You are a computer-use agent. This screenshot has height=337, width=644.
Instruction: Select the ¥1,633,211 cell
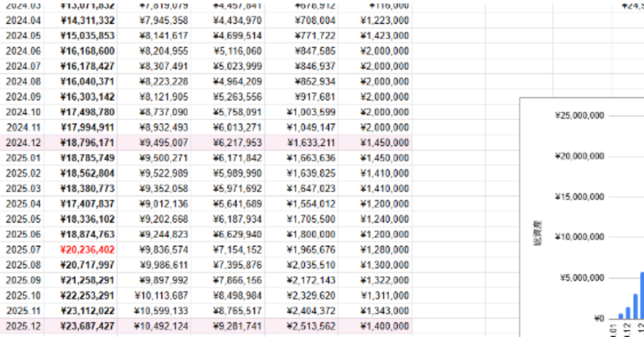(x=311, y=143)
